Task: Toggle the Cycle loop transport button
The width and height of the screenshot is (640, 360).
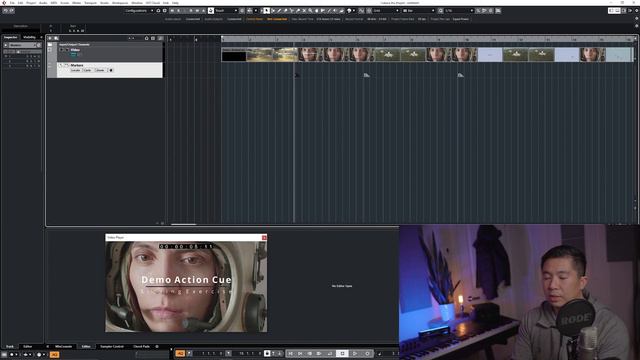Action: coord(330,353)
